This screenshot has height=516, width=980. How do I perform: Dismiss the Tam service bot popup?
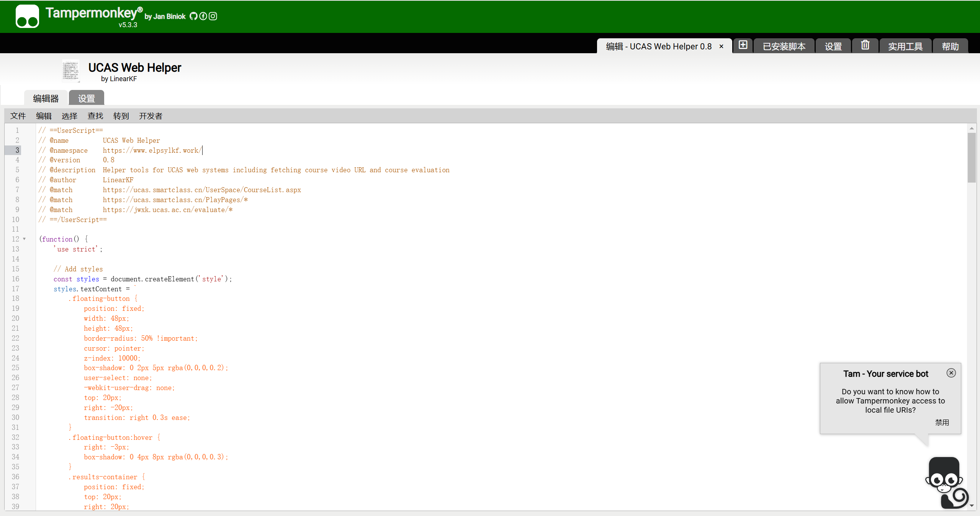click(951, 373)
